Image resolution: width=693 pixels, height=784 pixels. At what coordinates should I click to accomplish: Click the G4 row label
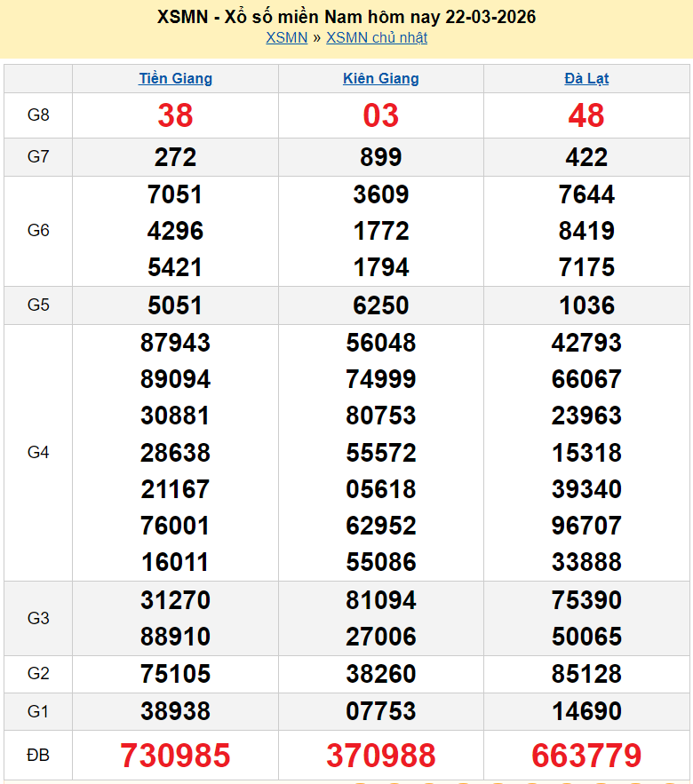(x=38, y=453)
